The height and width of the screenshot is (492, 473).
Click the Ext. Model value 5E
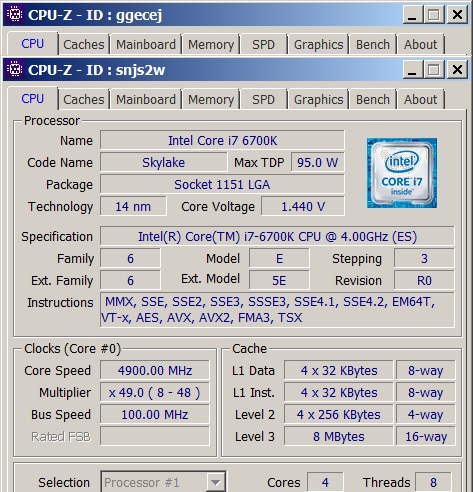pyautogui.click(x=279, y=280)
